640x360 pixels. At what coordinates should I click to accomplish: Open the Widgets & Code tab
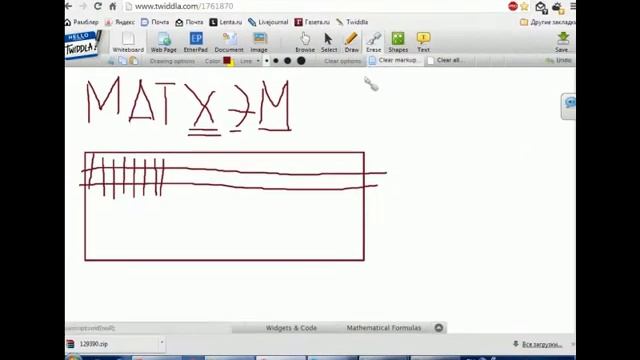(x=291, y=328)
